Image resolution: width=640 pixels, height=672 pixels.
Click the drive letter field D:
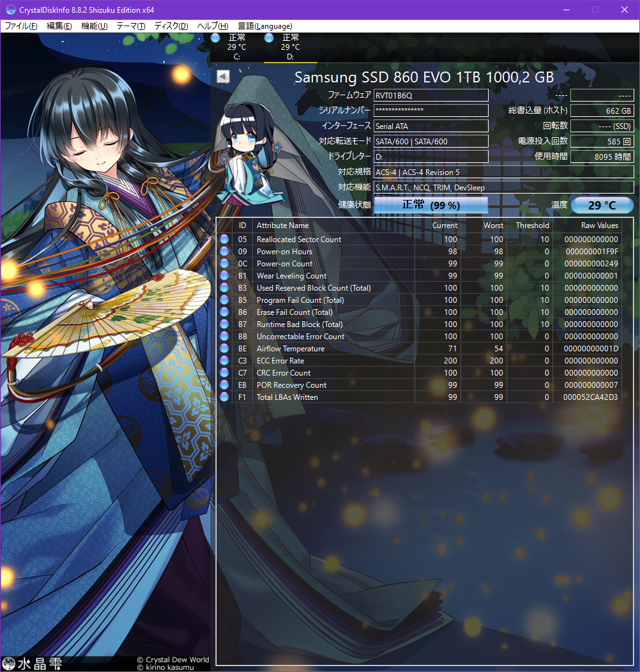430,157
